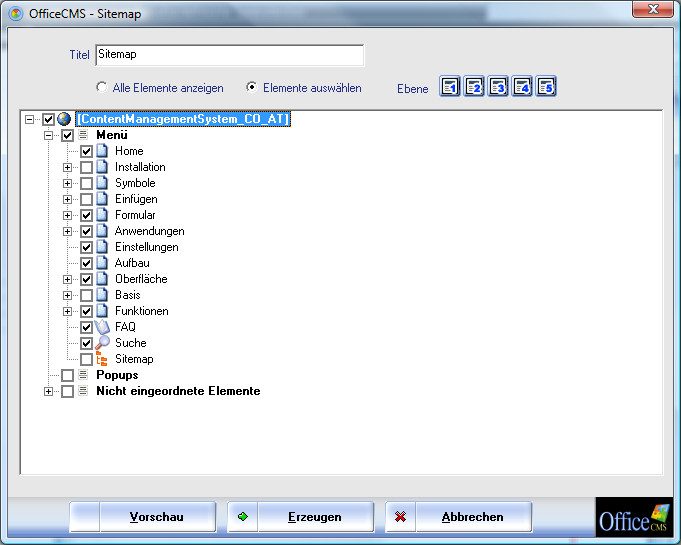Viewport: 681px width, 545px height.
Task: Uncheck the Anwendungen checkbox
Action: pos(86,231)
